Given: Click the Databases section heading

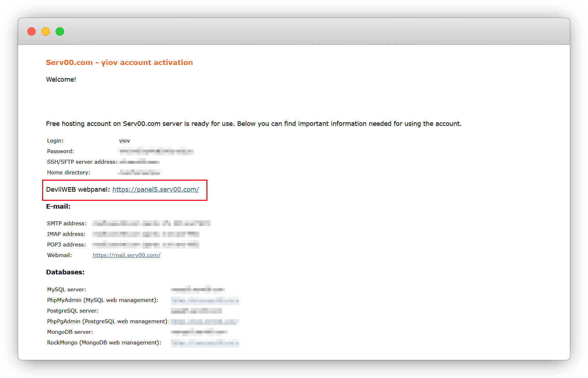Looking at the screenshot, I should [x=65, y=272].
